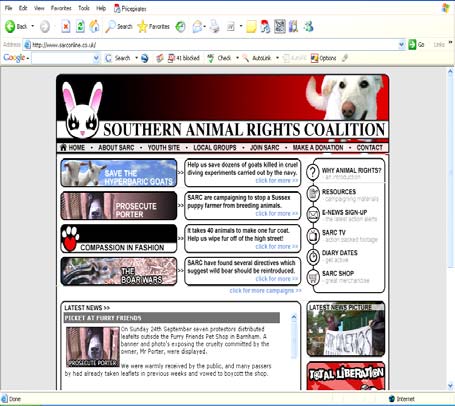Open the View menu
The width and height of the screenshot is (455, 406).
(x=39, y=8)
